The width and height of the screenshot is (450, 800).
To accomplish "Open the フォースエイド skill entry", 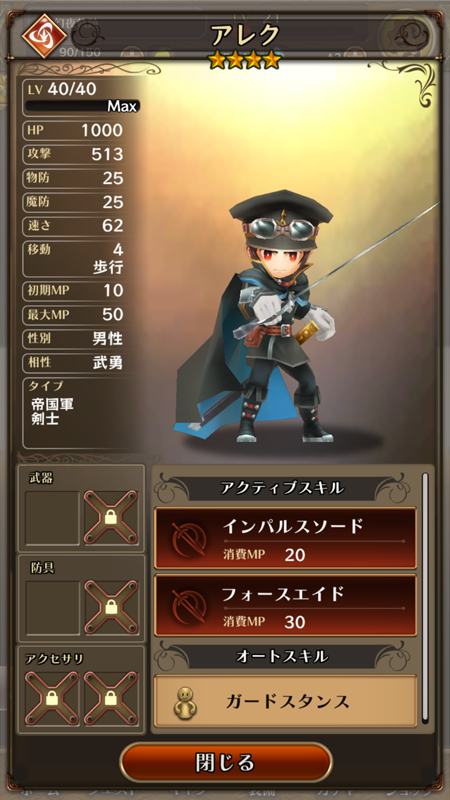I will 285,605.
